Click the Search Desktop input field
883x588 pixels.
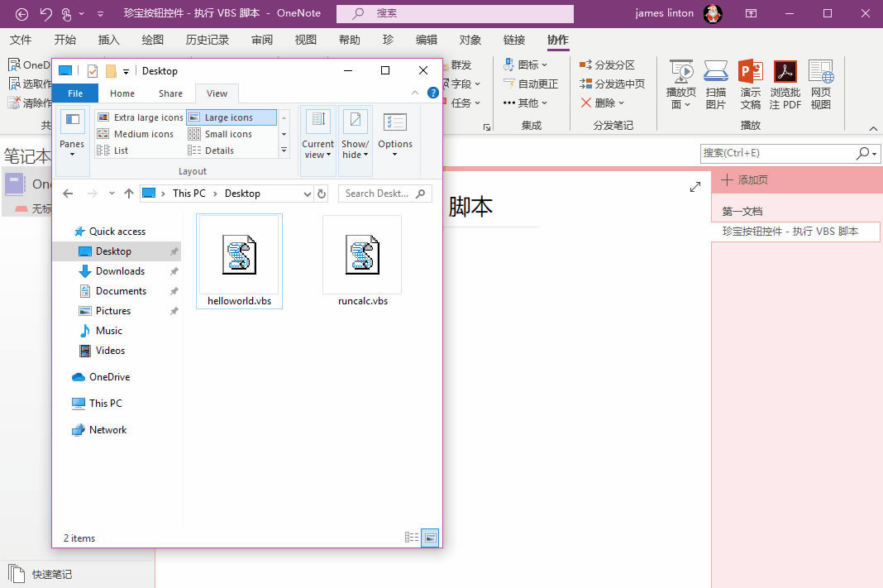[x=379, y=193]
